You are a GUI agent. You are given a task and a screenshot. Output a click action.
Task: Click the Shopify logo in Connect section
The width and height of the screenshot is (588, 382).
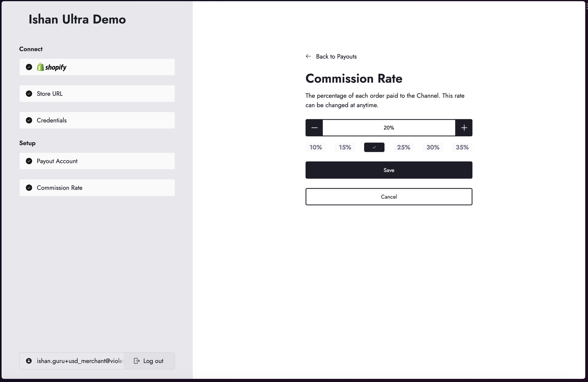click(x=52, y=67)
